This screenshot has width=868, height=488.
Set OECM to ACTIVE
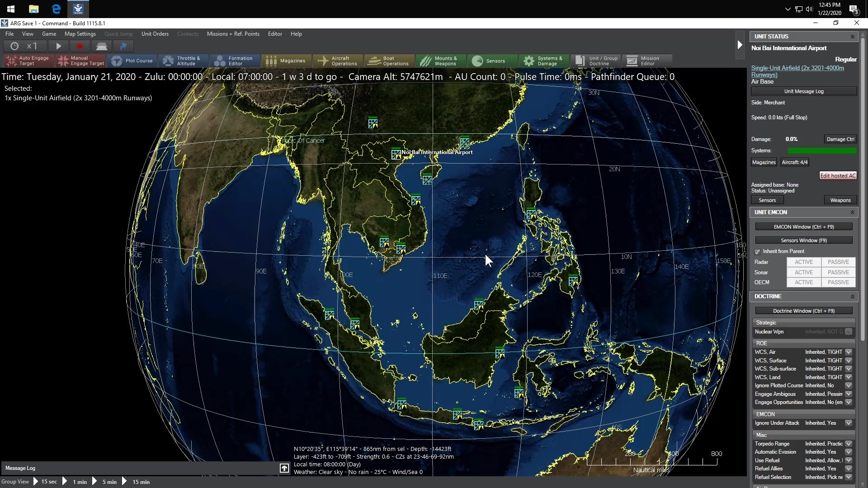(804, 282)
